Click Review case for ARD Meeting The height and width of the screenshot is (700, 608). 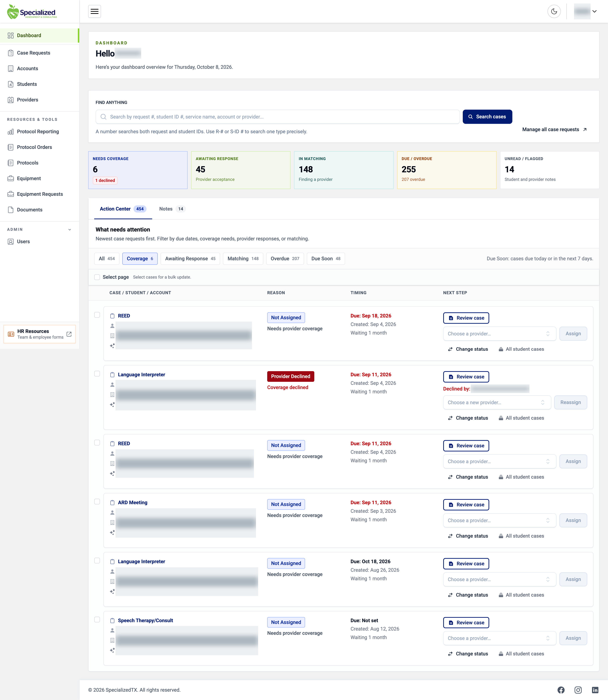[x=466, y=505]
